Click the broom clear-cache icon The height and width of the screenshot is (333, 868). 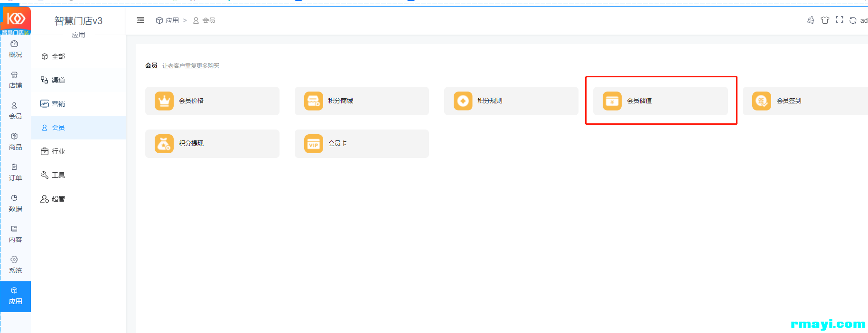[811, 20]
